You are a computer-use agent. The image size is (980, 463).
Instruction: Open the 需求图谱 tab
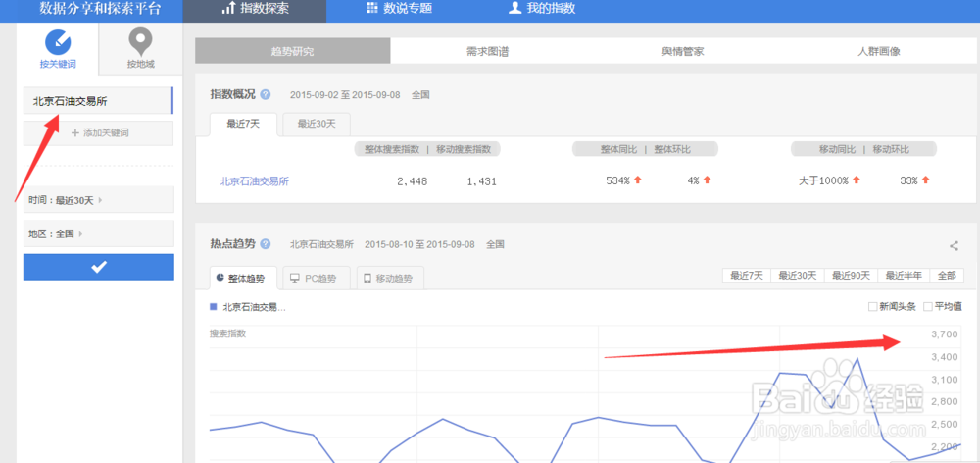click(x=487, y=51)
